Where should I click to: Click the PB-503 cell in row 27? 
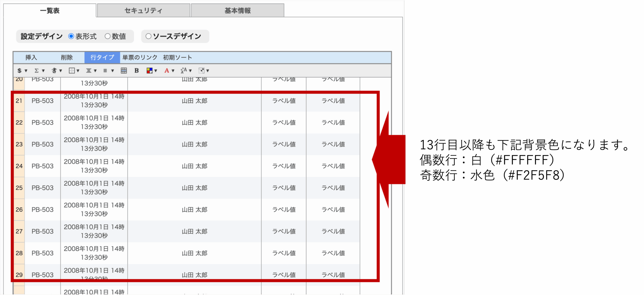pyautogui.click(x=43, y=232)
